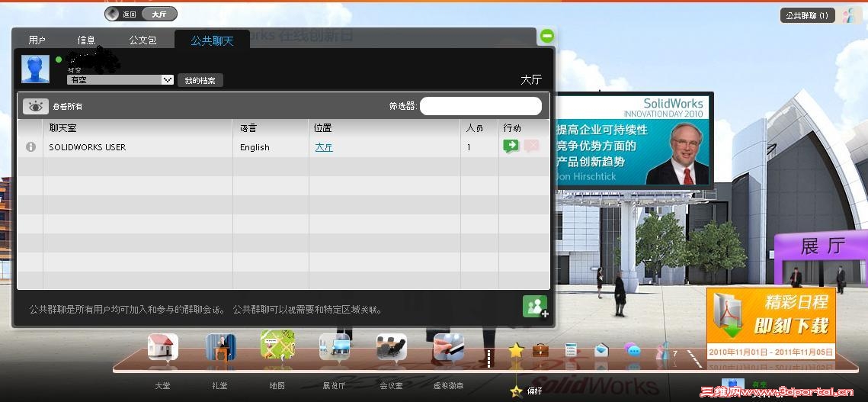Image resolution: width=868 pixels, height=402 pixels.
Task: Open the 有空 status dropdown
Action: [120, 80]
